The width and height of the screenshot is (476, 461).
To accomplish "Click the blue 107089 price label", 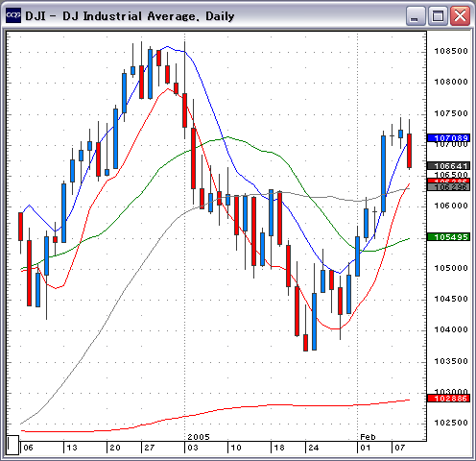I will pos(448,138).
